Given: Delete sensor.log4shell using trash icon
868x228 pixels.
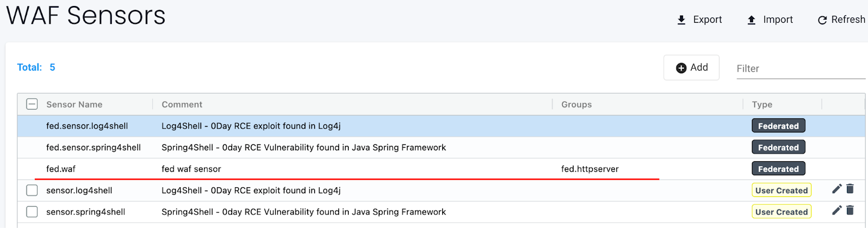Looking at the screenshot, I should [x=850, y=189].
